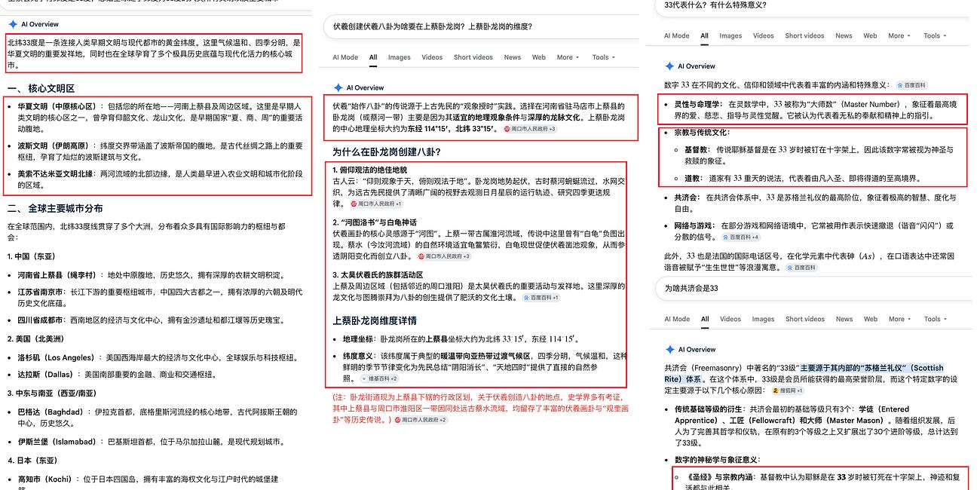Open Images tab in 为啥共济会是33 results
Image resolution: width=980 pixels, height=490 pixels.
(764, 319)
